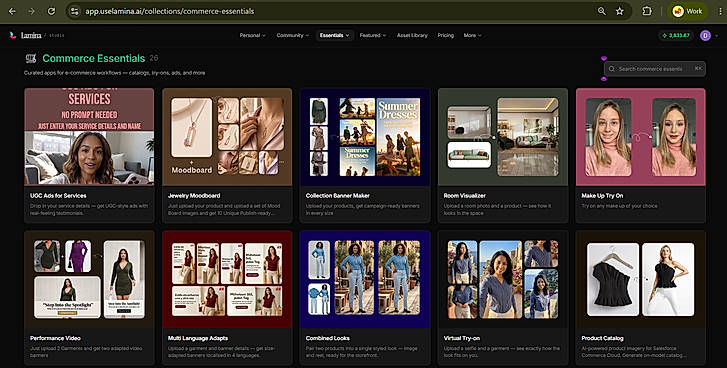Expand the Community dropdown
The image size is (727, 368).
[293, 35]
